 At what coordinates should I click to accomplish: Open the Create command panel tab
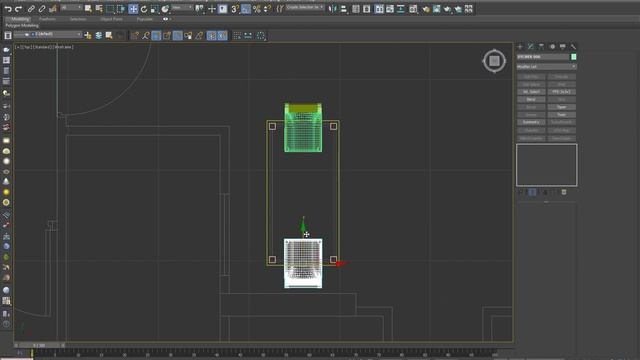pyautogui.click(x=520, y=47)
